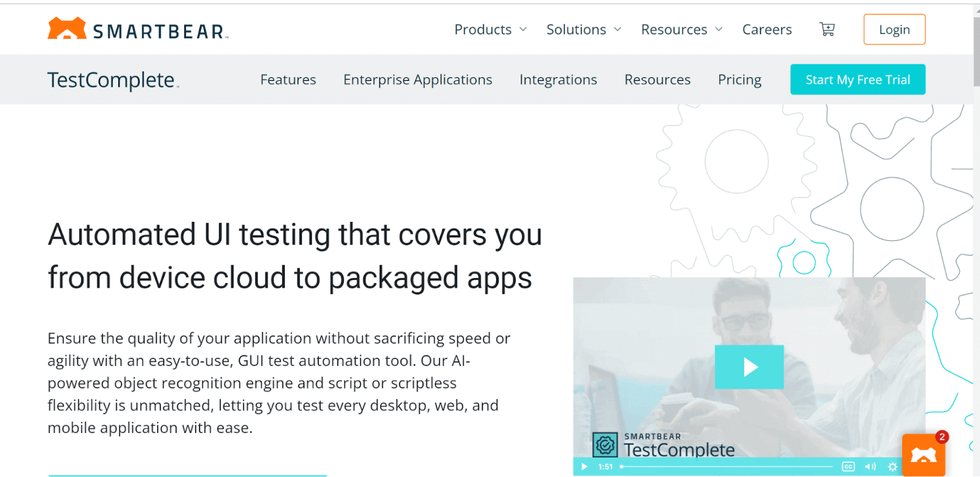
Task: Expand the Solutions dropdown
Action: click(583, 29)
